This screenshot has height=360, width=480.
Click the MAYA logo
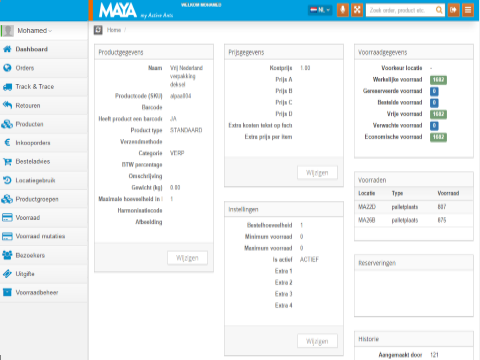coord(118,10)
